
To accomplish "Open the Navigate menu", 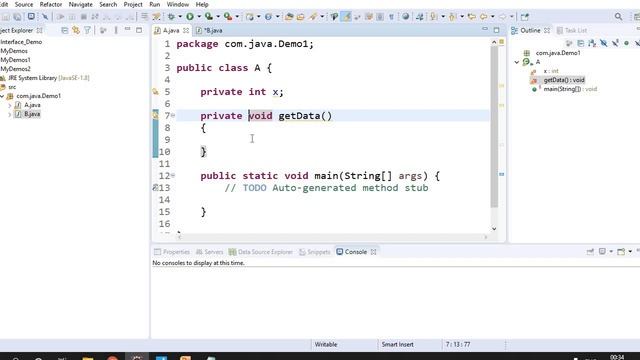I will [x=80, y=4].
